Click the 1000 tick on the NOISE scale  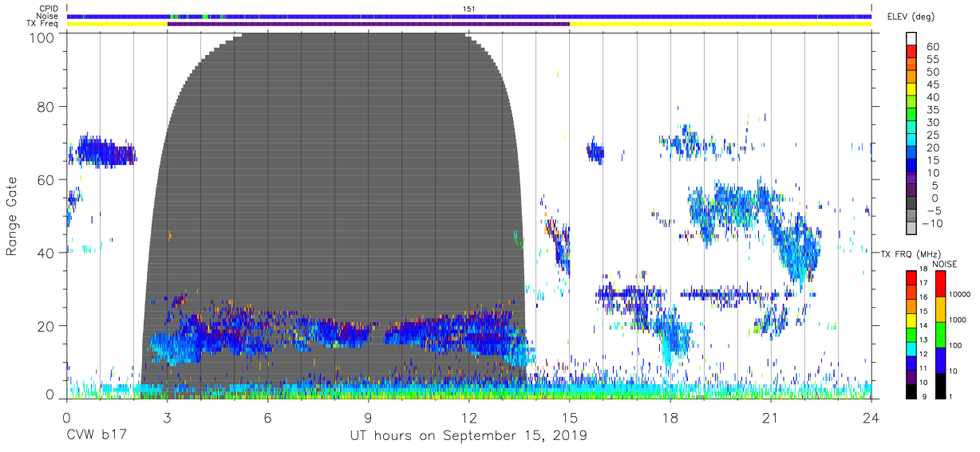[958, 320]
